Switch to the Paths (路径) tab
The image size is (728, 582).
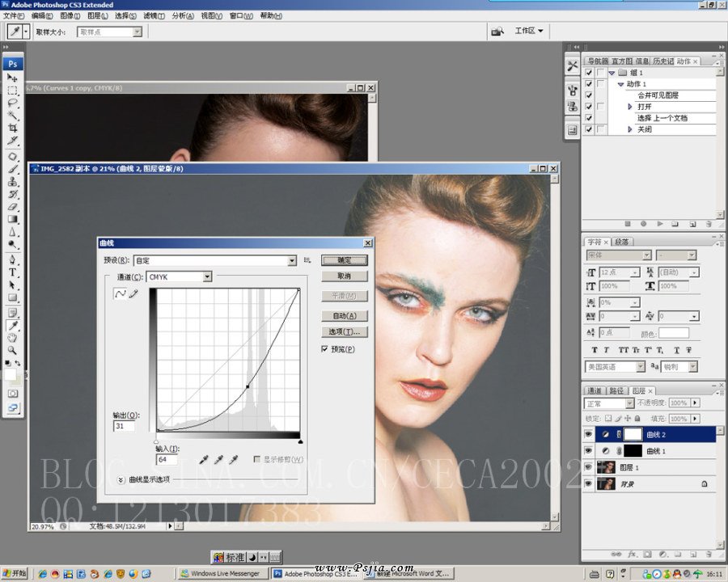616,390
